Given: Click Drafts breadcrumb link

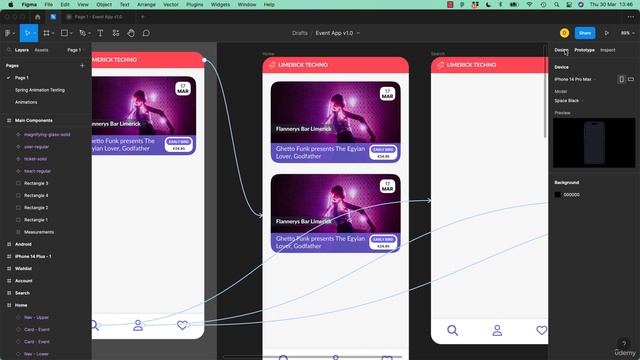Looking at the screenshot, I should 300,33.
